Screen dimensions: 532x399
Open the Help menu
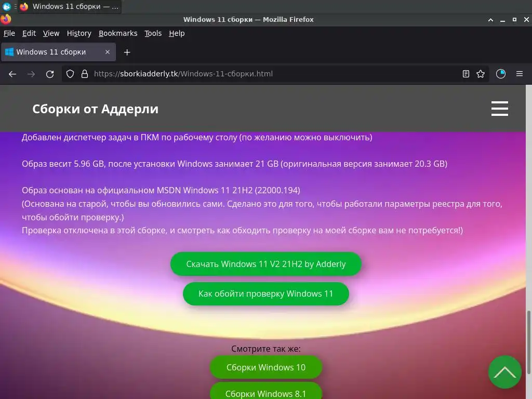pyautogui.click(x=177, y=33)
